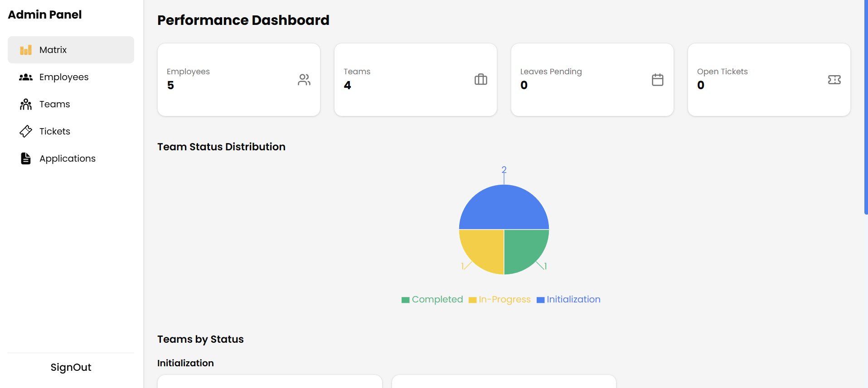Toggle the In-Progress legend item

pyautogui.click(x=499, y=300)
